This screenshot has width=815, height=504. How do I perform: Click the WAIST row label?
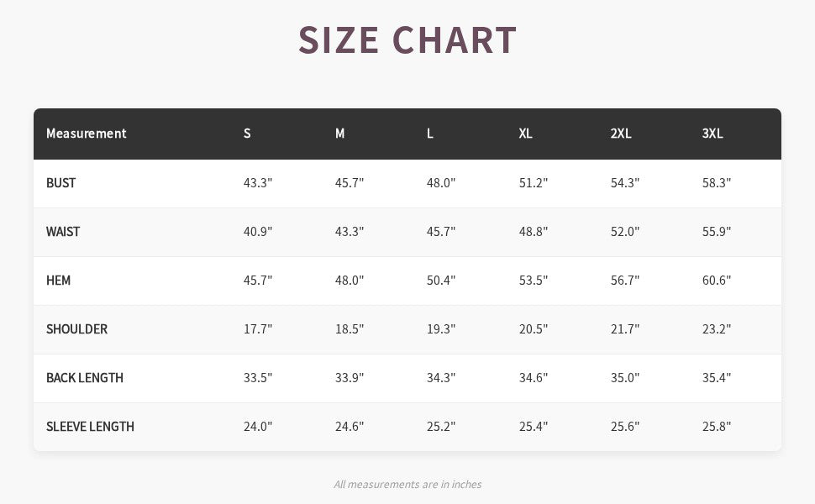click(x=63, y=232)
